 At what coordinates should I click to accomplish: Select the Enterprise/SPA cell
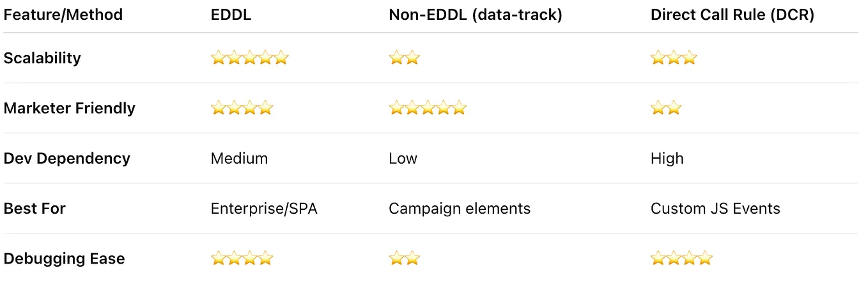[264, 209]
